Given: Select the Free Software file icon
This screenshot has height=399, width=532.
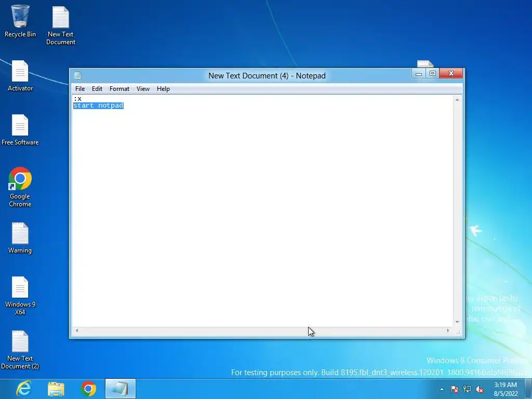Looking at the screenshot, I should coord(20,129).
